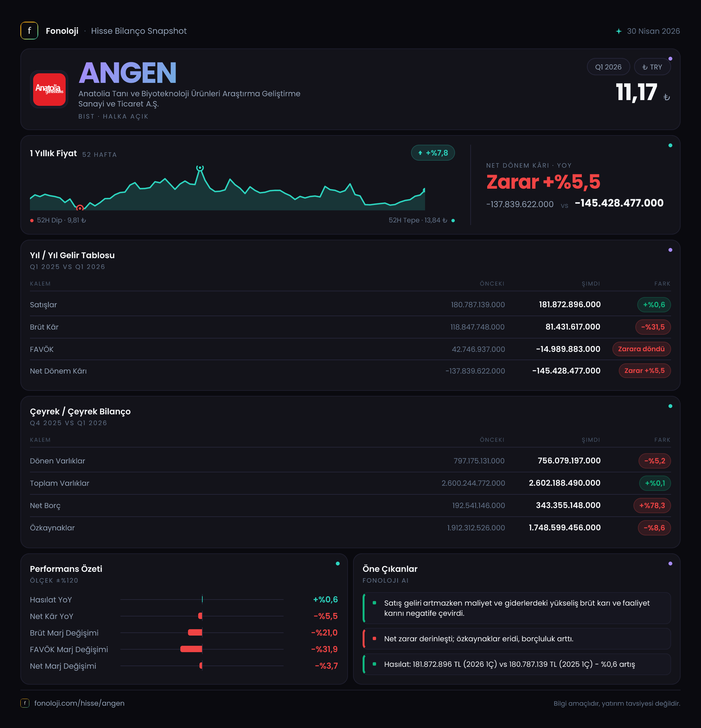
Task: Click the Satışlar row +%0,6 badge
Action: 654,305
